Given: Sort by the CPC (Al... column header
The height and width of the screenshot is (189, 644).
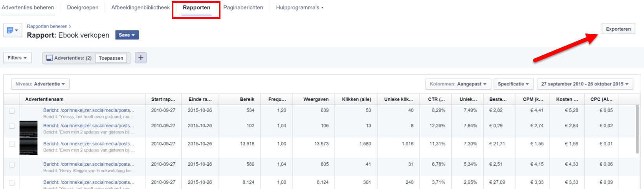Looking at the screenshot, I should click(x=602, y=99).
